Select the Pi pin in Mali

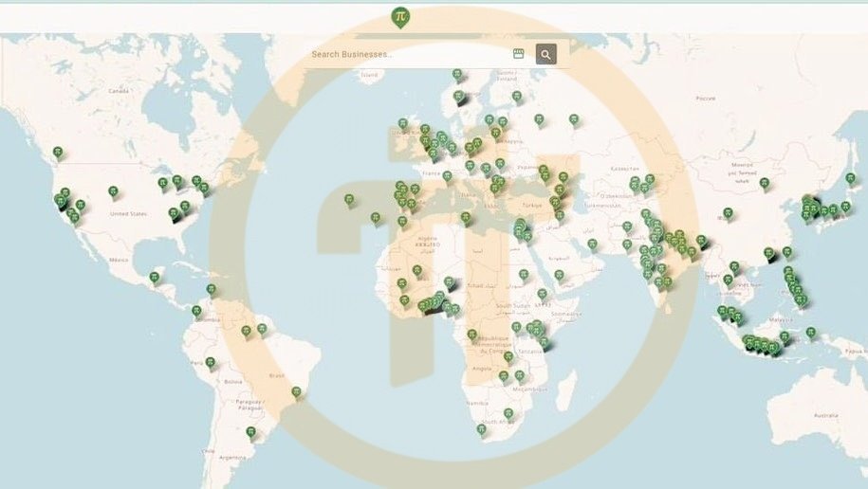coord(417,271)
